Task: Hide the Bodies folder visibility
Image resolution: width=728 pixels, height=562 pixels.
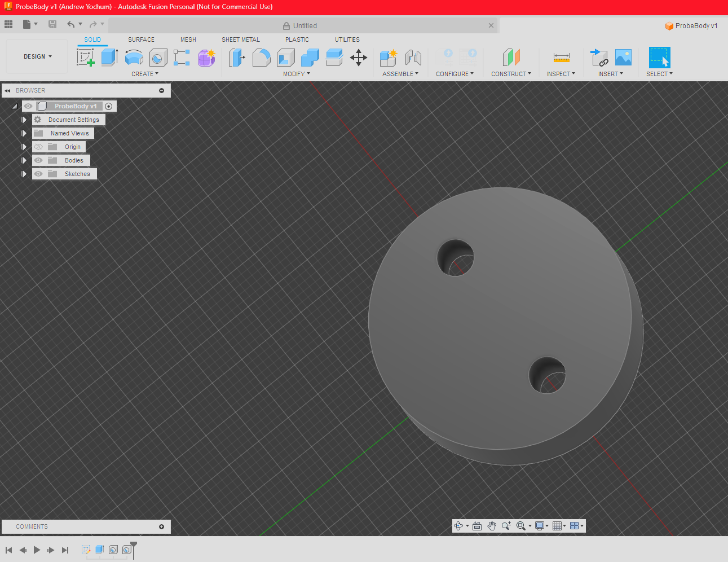Action: click(x=38, y=160)
